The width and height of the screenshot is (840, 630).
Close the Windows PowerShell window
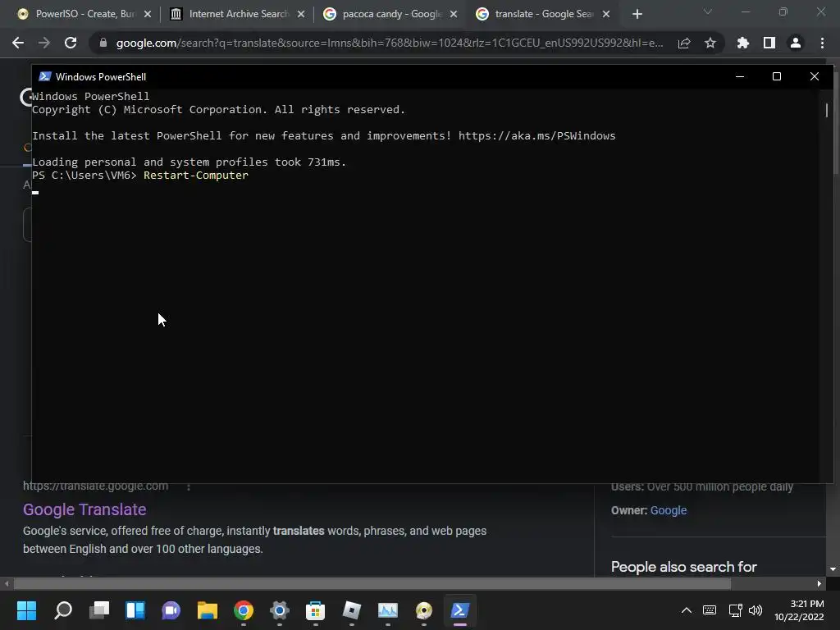(x=815, y=76)
